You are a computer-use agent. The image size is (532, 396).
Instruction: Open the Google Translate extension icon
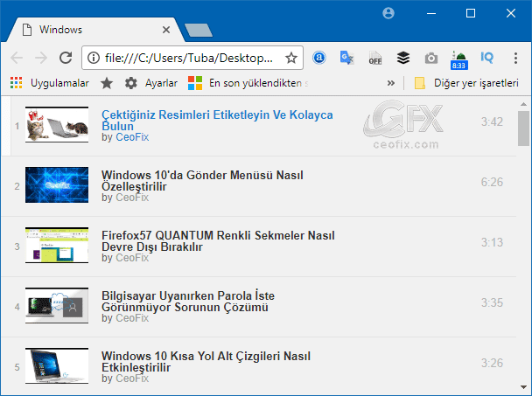tap(346, 58)
